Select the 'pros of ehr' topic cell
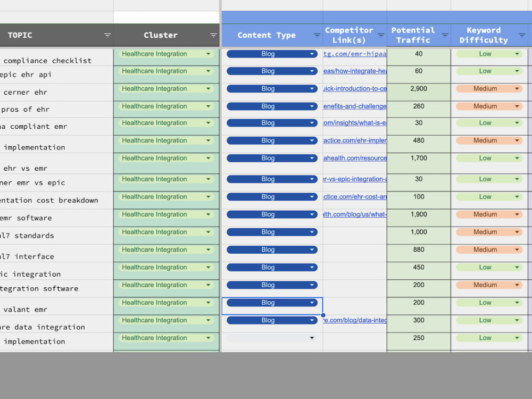 57,109
